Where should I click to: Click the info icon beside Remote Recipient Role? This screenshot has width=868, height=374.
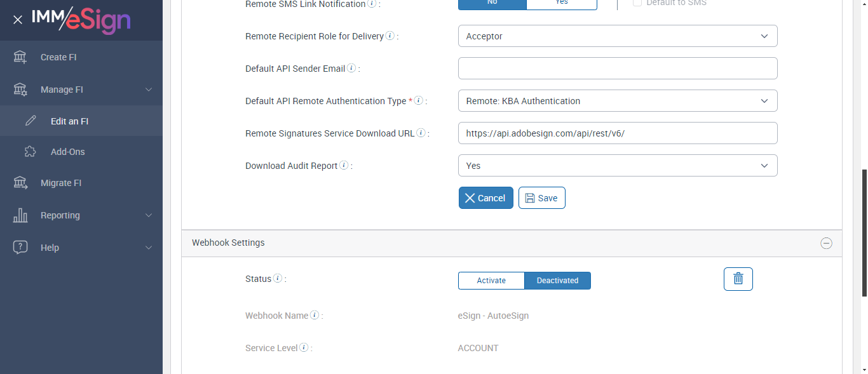(390, 36)
